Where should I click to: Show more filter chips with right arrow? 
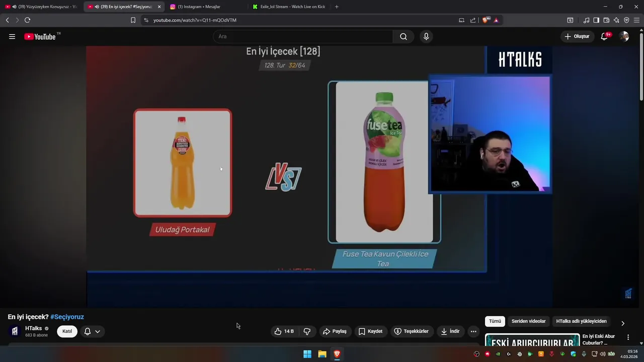point(623,323)
